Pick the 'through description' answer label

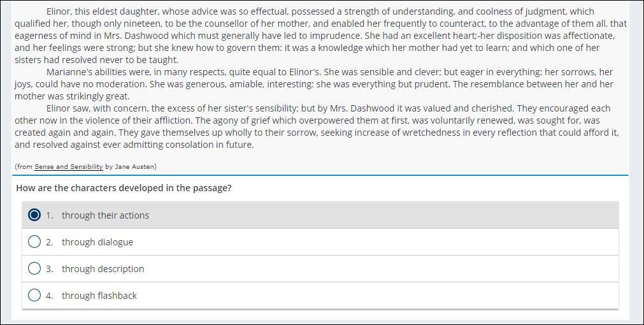coord(103,269)
